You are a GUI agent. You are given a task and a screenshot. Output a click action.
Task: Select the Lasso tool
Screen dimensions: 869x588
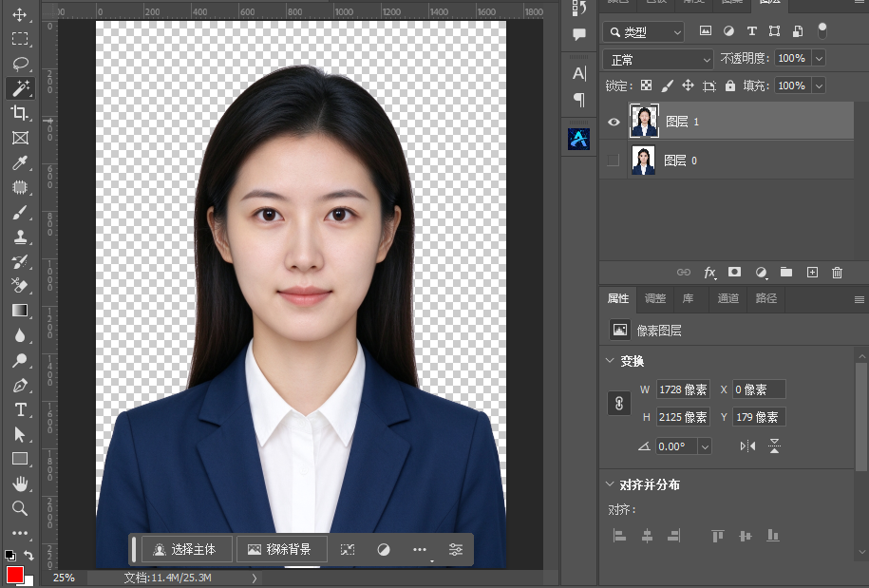[20, 64]
